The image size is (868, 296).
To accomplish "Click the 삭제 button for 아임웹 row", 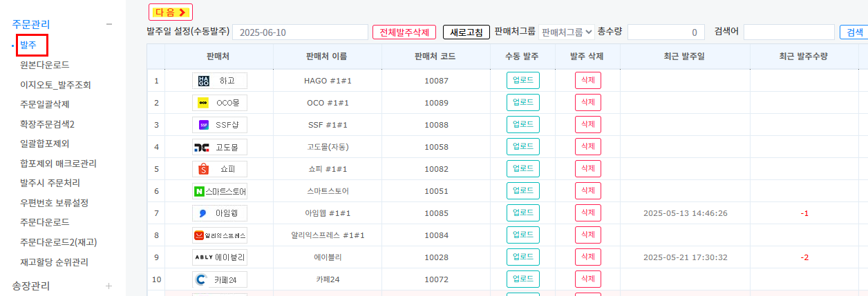I will click(587, 213).
